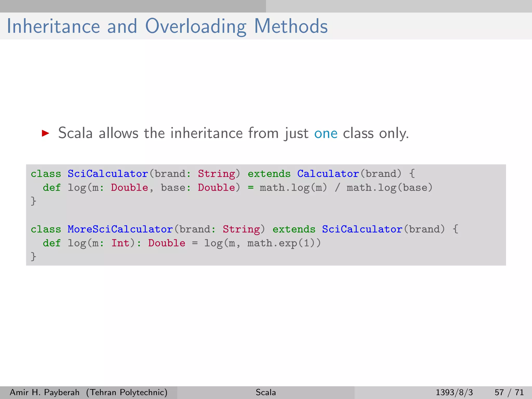Click footer date '1393/8/3'
Viewport: 532px width, 399px height.
pyautogui.click(x=454, y=392)
